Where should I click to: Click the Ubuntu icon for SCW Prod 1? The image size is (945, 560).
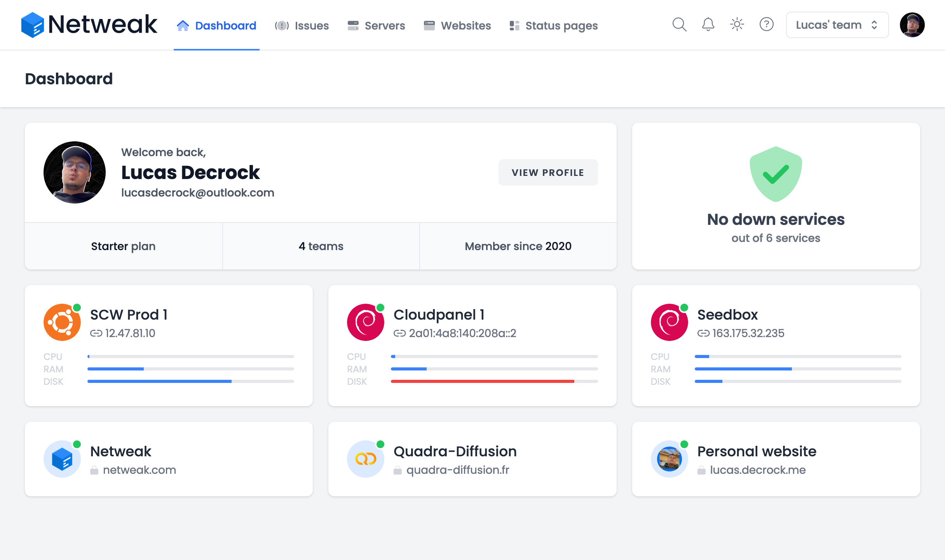(x=61, y=322)
